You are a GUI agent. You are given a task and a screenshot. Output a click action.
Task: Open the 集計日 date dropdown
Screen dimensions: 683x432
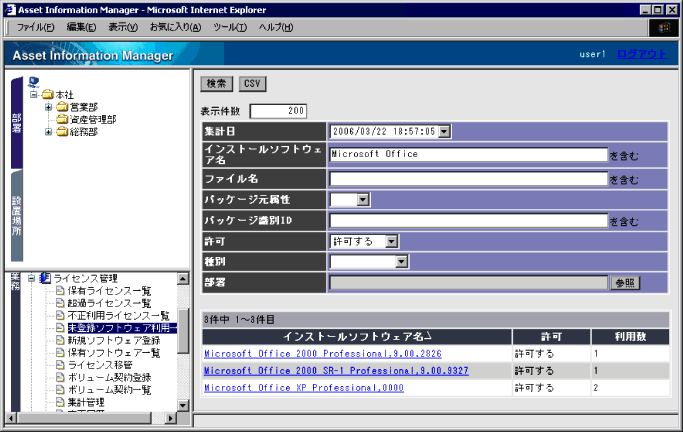point(444,132)
